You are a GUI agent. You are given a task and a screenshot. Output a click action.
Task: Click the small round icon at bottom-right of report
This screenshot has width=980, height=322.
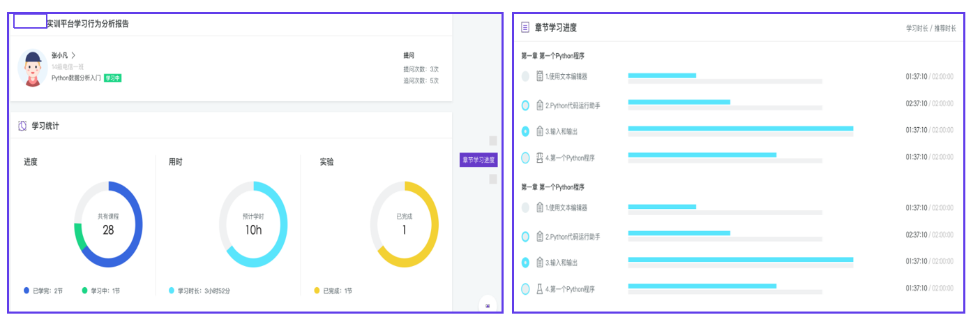click(x=488, y=306)
